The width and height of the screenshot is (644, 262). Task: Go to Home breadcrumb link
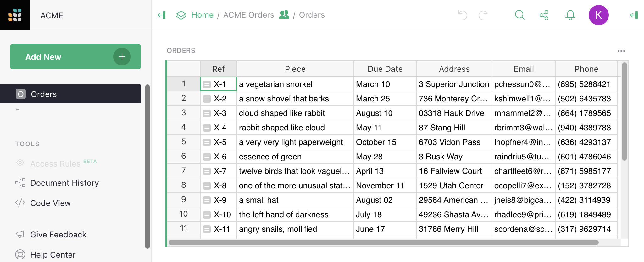coord(202,15)
